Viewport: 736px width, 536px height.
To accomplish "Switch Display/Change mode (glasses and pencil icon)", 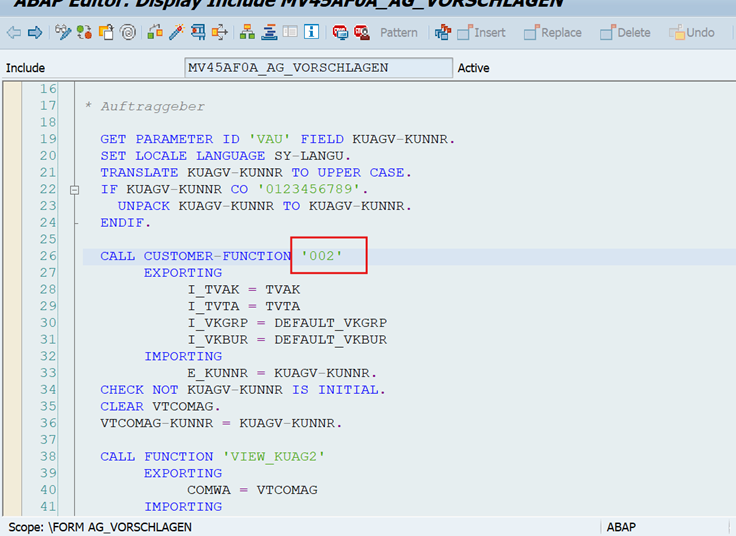I will 63,32.
